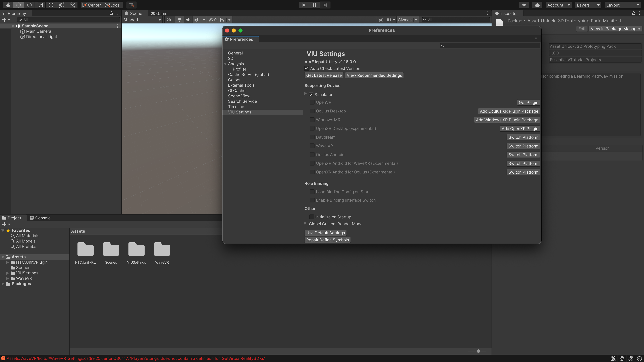
Task: Toggle scene audio speaker icon
Action: (188, 20)
